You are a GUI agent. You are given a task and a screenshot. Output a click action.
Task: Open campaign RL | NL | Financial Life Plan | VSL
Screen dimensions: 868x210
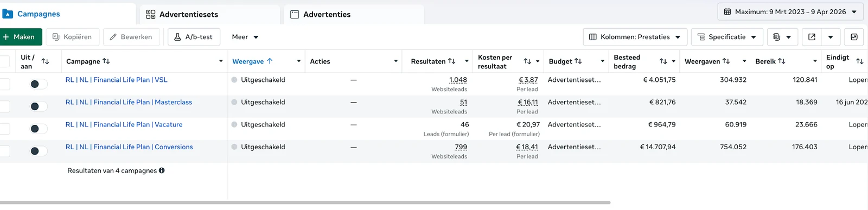[x=117, y=80]
